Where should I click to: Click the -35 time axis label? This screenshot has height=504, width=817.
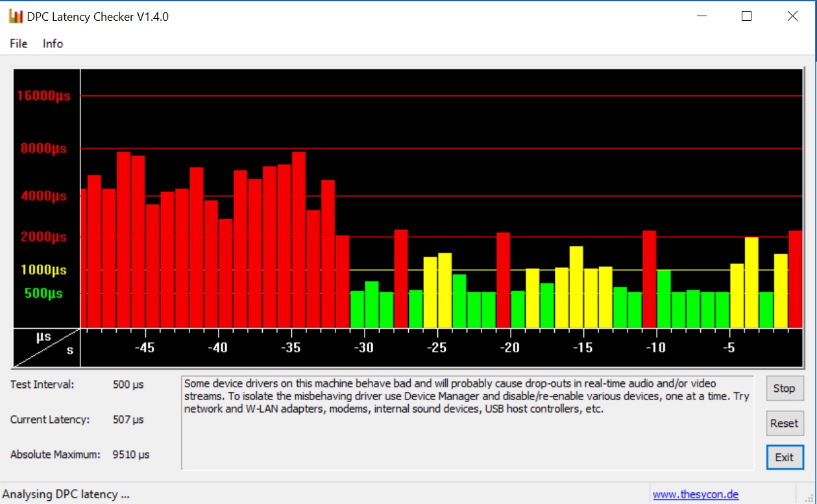pyautogui.click(x=291, y=348)
